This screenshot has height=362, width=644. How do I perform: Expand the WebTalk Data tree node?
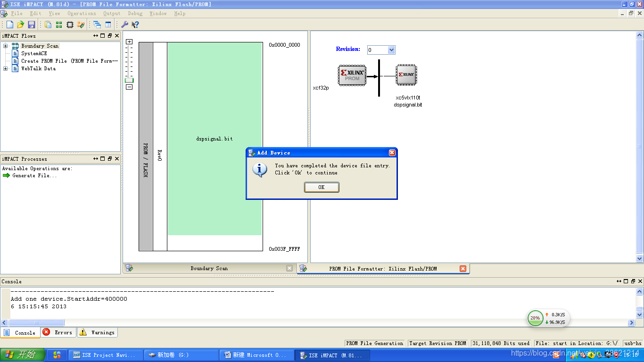[x=5, y=68]
